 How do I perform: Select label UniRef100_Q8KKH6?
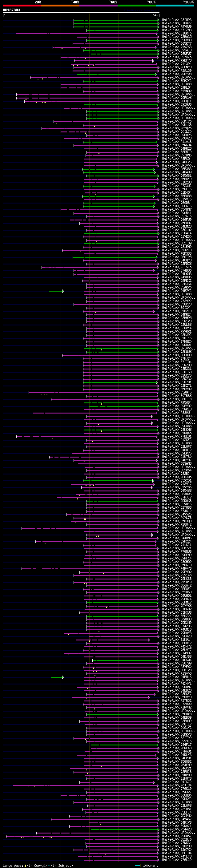[177, 430]
